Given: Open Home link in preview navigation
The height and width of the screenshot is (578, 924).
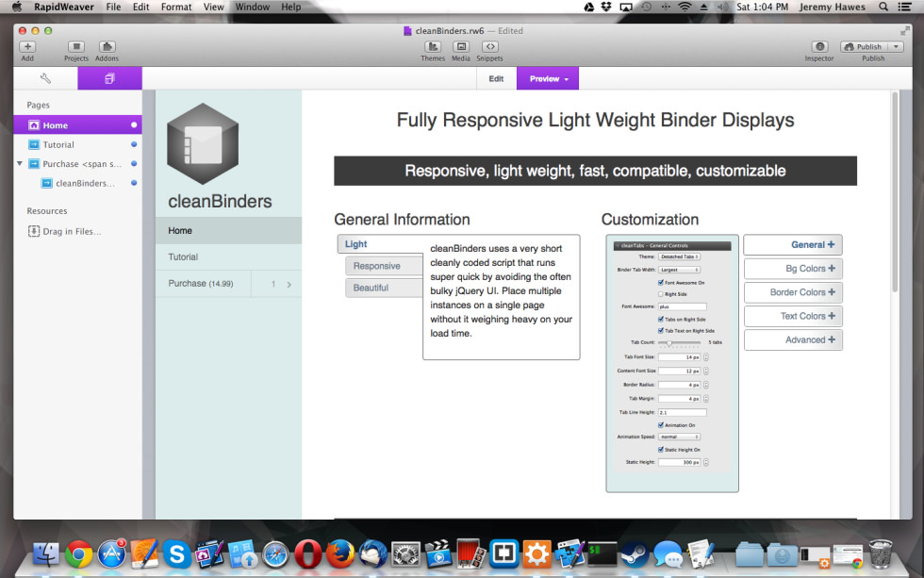Looking at the screenshot, I should 228,230.
